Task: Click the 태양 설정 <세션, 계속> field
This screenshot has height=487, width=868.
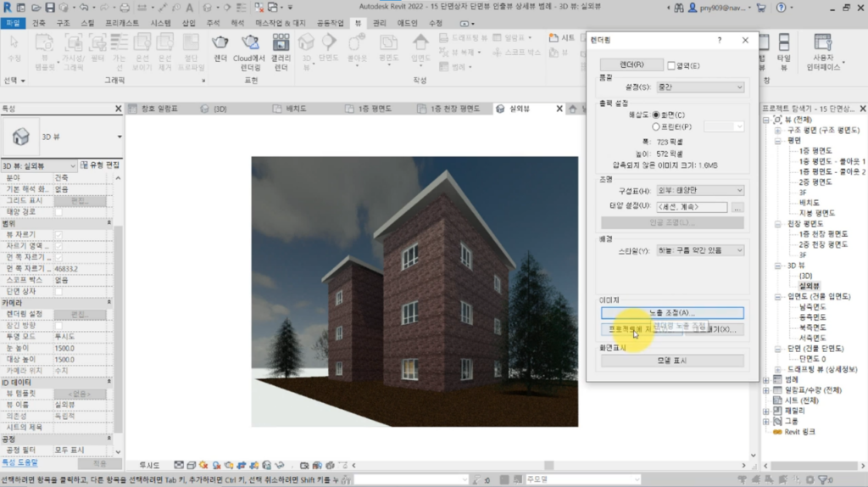Action: [x=692, y=207]
